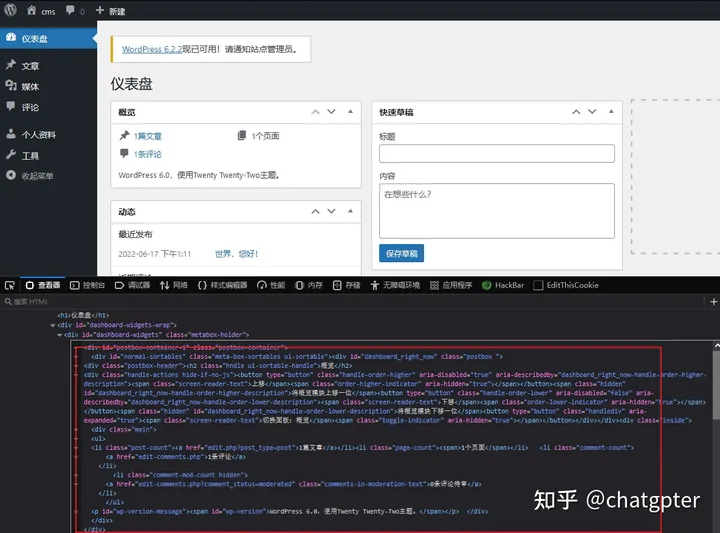
Task: Collapse the 快速草稿 panel
Action: (611, 112)
